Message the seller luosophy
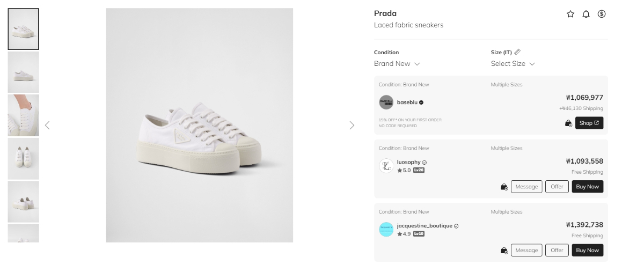Screen dimensions: 644x272 click(526, 187)
